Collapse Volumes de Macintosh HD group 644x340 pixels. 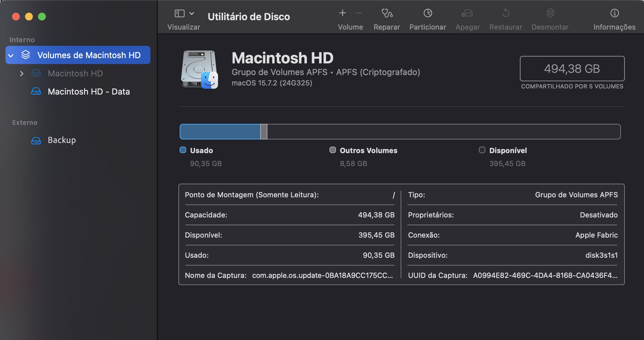tap(11, 55)
